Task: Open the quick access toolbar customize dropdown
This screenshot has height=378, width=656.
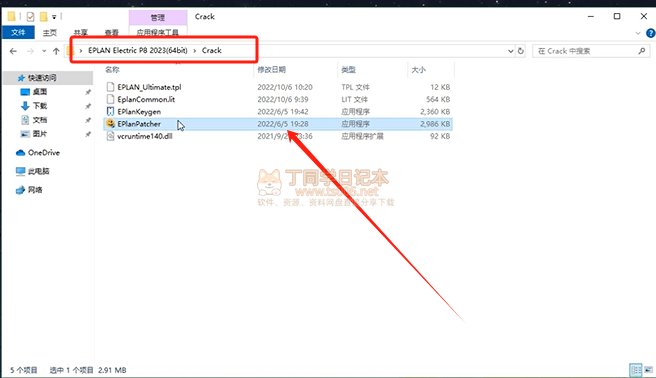Action: (54, 17)
